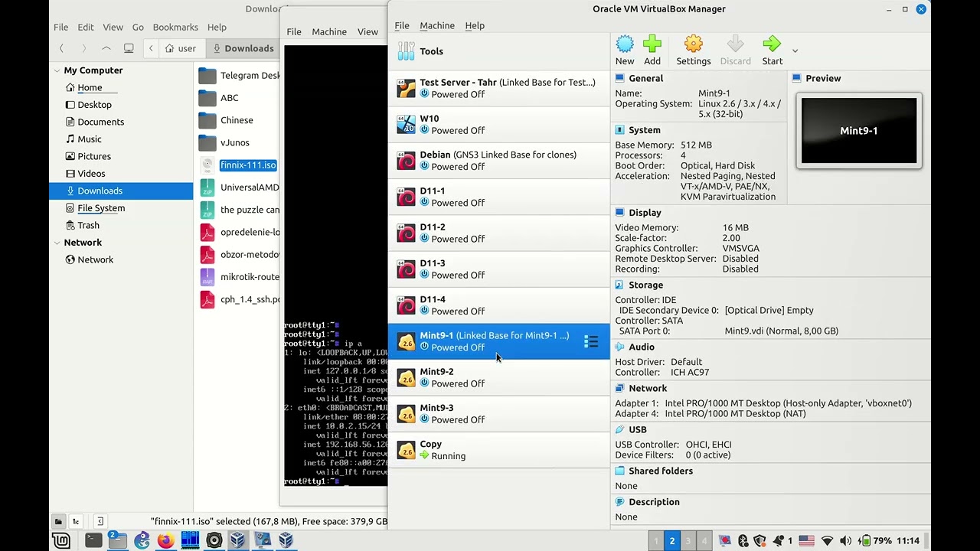Collapse the Network sidebar group
The width and height of the screenshot is (980, 551).
57,243
